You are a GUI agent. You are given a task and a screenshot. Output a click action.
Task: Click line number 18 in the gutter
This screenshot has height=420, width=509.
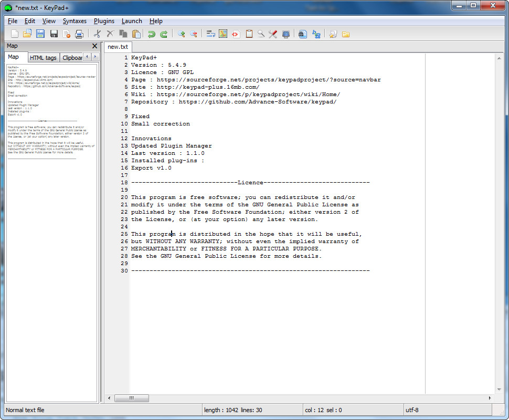(x=124, y=183)
